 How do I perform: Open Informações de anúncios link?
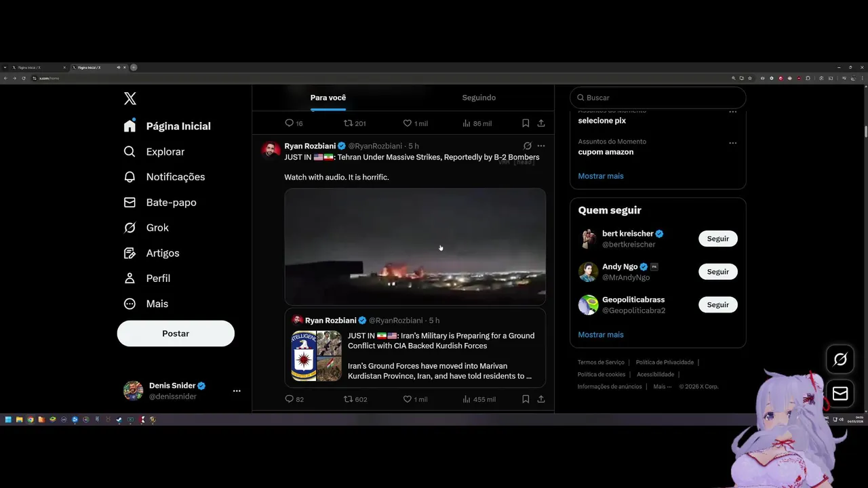(610, 387)
